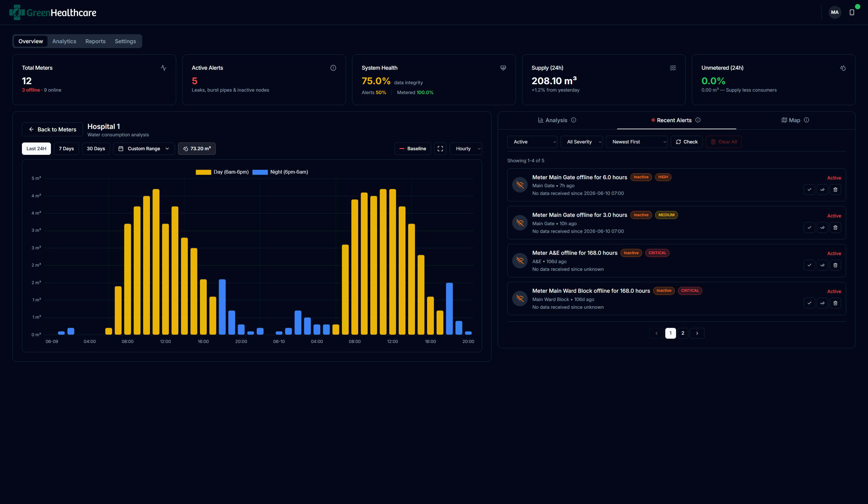Click the Active Alerts info icon

pos(333,68)
